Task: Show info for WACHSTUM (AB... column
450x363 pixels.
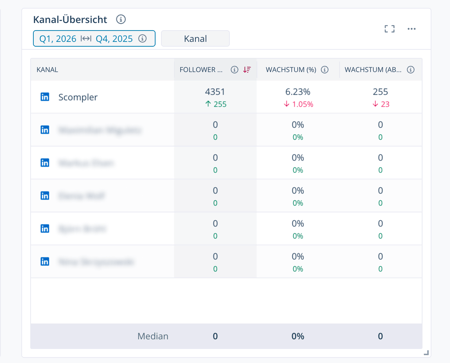Action: [x=411, y=70]
